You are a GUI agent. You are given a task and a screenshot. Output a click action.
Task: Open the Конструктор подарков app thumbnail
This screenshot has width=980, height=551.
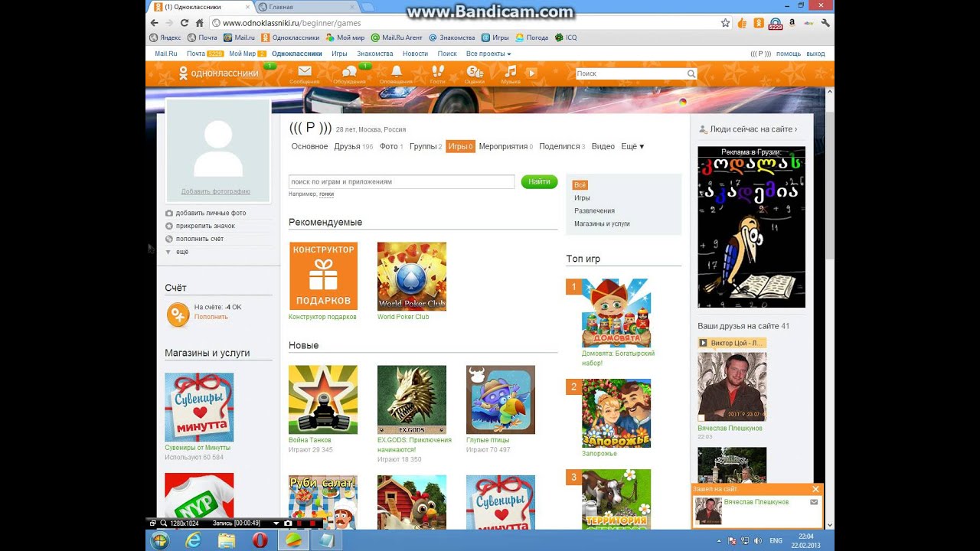(323, 276)
